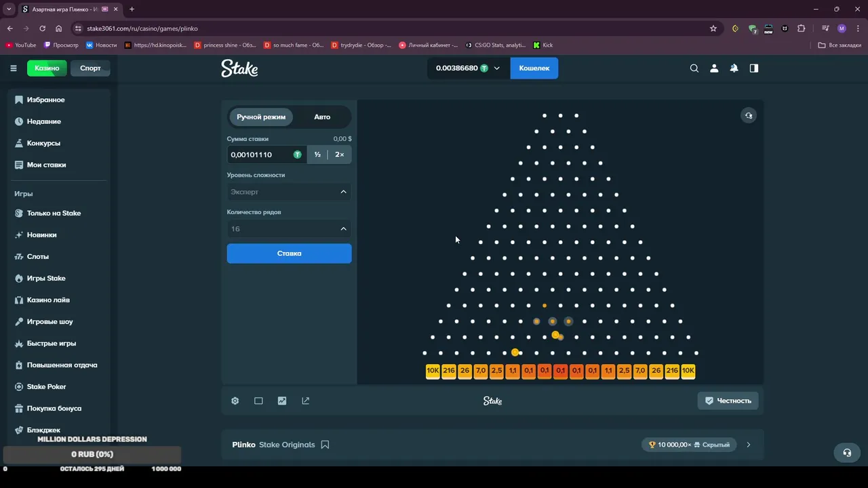The width and height of the screenshot is (868, 488).
Task: Open Повышенная отдача in sidebar
Action: 56,365
